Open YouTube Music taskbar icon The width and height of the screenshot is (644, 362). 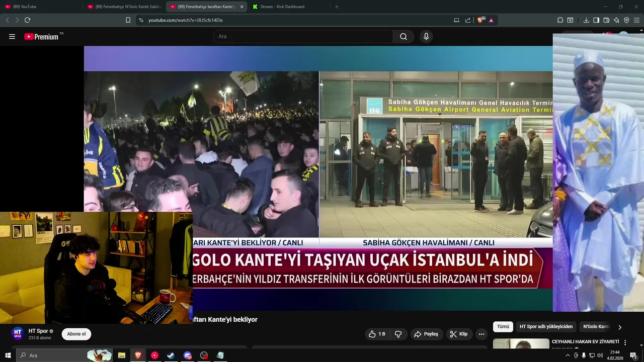(154, 355)
